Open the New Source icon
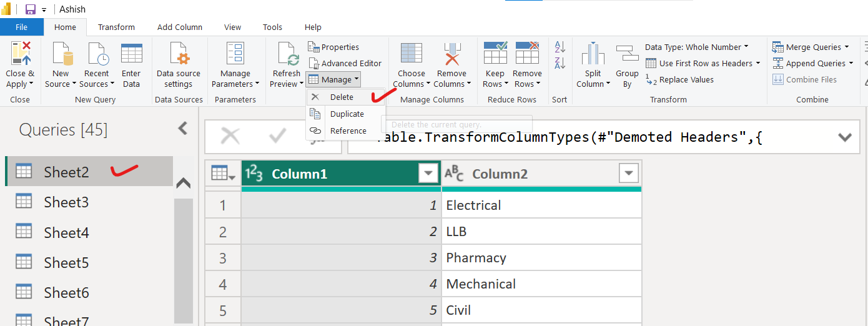 coord(61,54)
